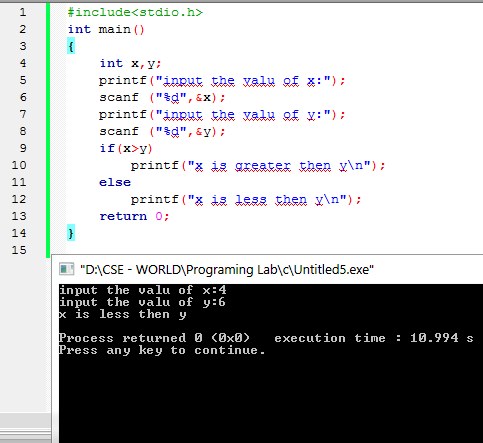Click the console title "D:\CSE - WORLD\Programing Lab\c\Untitled5.exe"

[227, 270]
